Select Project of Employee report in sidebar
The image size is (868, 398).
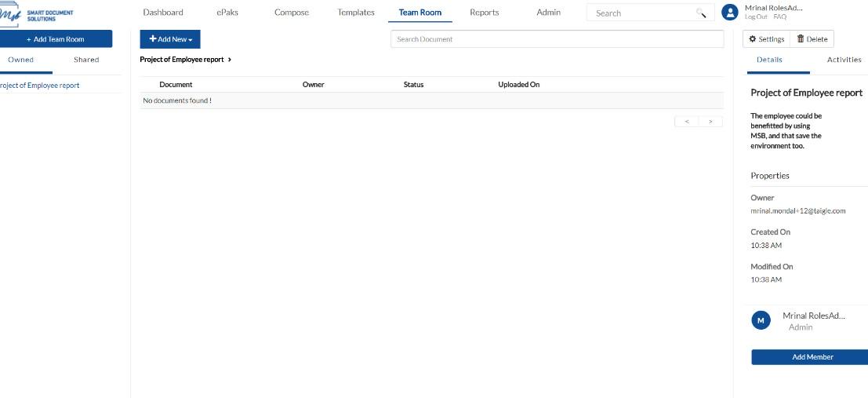pyautogui.click(x=39, y=86)
